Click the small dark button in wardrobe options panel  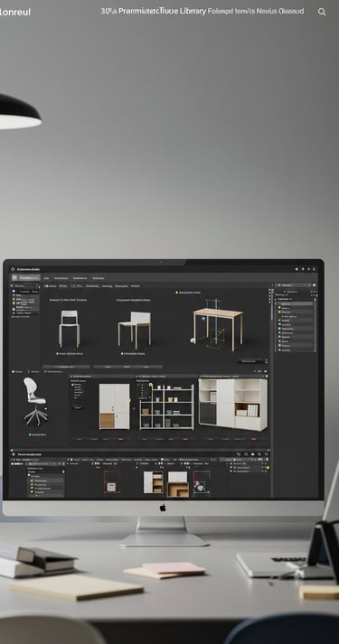click(78, 407)
